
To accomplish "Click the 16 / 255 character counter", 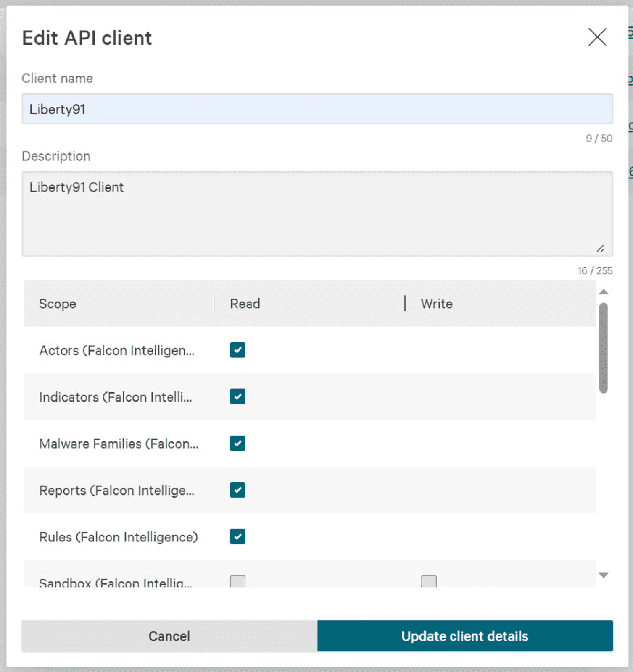I will click(x=595, y=271).
